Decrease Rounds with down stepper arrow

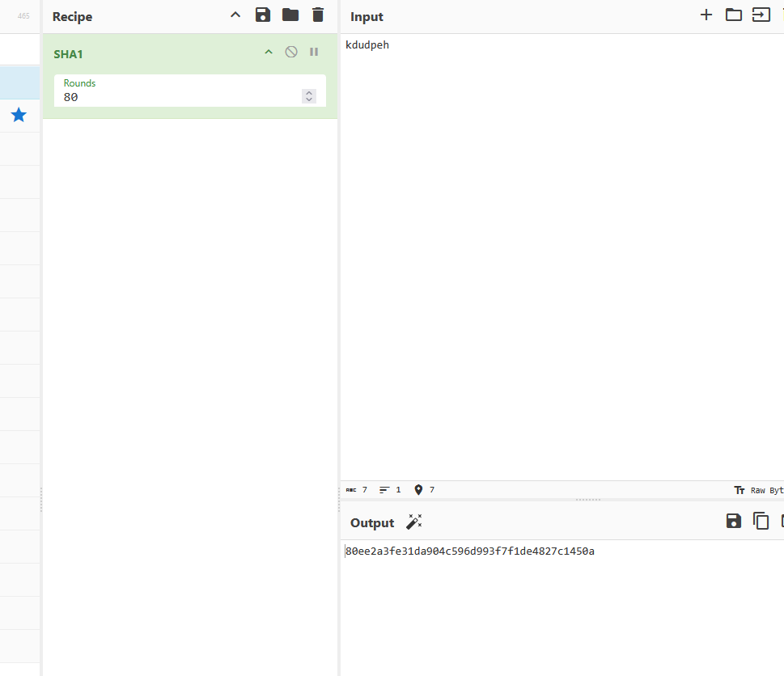click(x=309, y=99)
